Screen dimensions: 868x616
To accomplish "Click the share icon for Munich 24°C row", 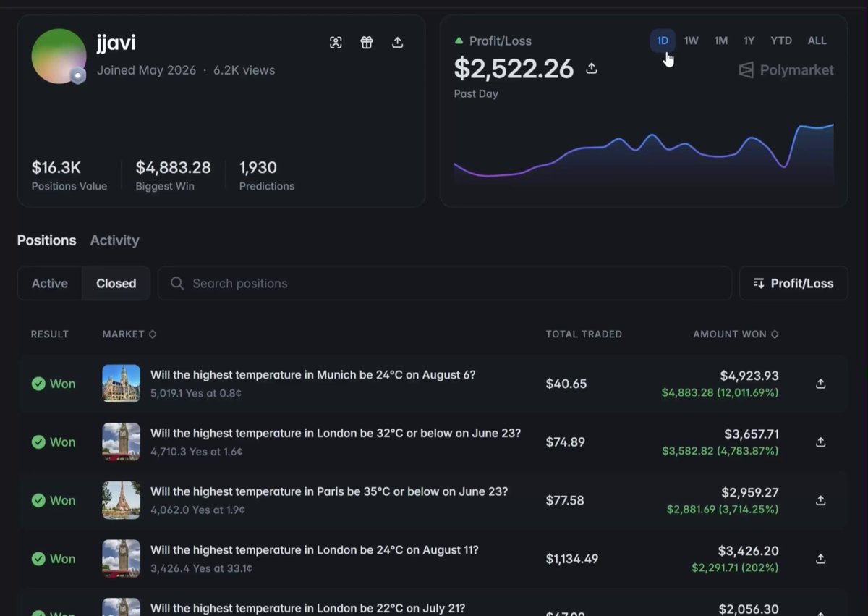I will coord(820,384).
